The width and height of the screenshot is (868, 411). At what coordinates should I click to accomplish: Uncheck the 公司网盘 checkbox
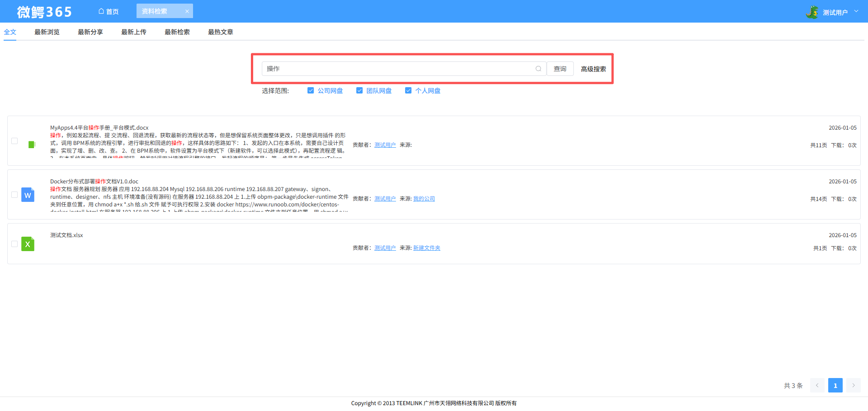(311, 90)
